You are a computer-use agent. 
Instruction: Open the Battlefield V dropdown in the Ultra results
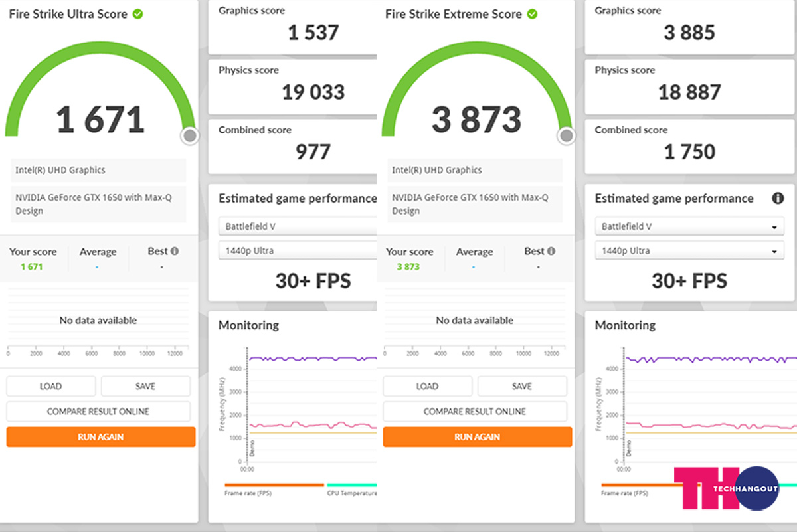[298, 226]
